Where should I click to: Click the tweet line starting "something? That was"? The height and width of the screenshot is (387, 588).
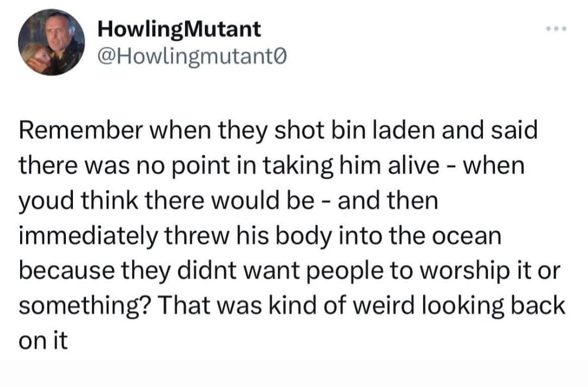click(x=292, y=306)
